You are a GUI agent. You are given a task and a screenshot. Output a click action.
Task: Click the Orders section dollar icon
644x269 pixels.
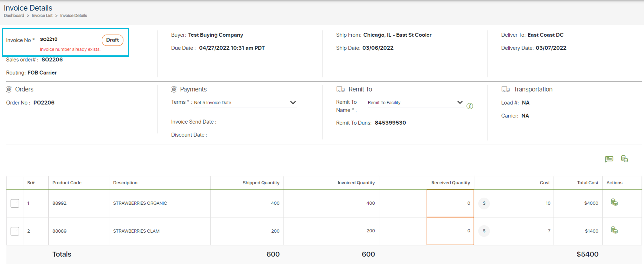tap(9, 89)
